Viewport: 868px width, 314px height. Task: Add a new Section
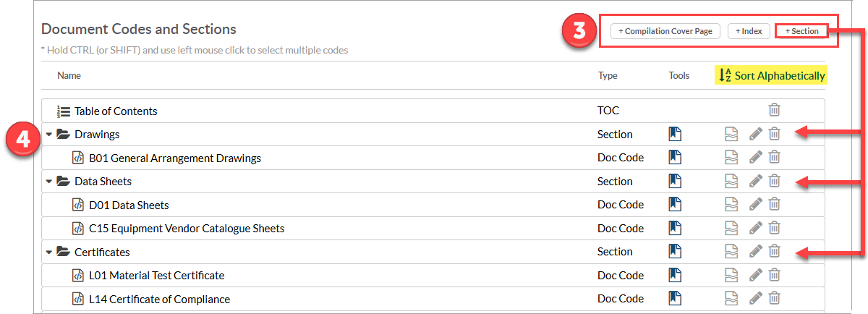point(801,31)
